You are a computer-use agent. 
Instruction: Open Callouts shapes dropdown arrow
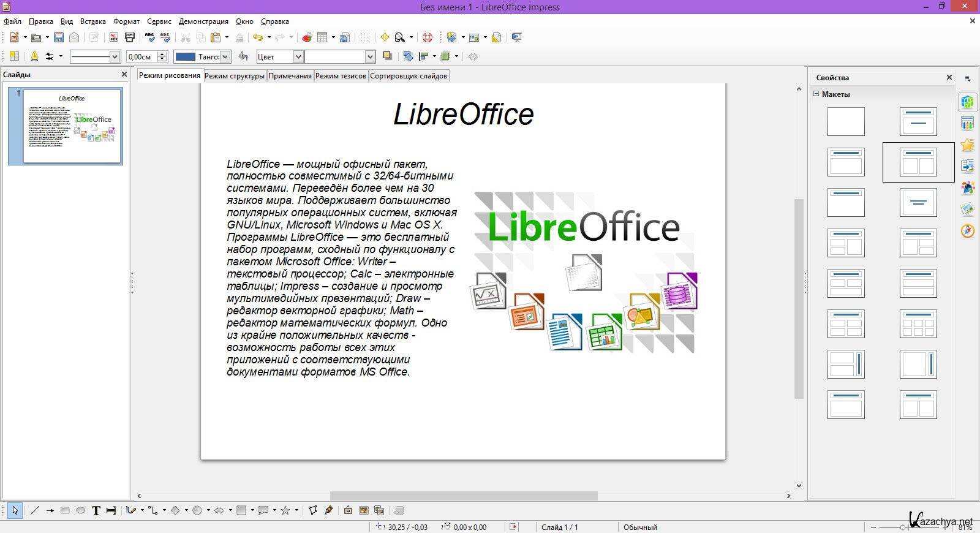(274, 510)
